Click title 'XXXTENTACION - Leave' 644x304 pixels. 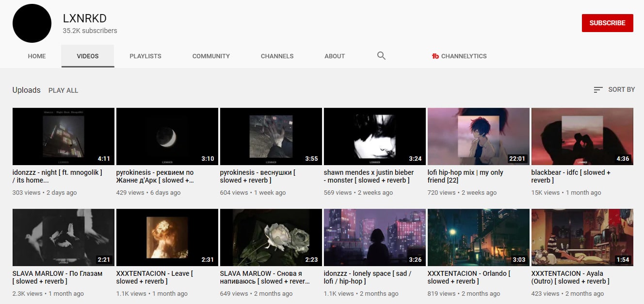155,277
